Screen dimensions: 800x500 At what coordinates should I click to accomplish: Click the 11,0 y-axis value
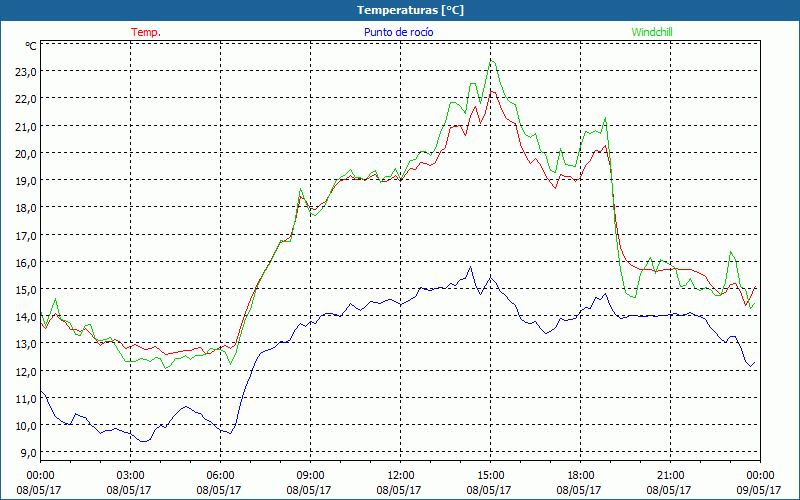26,398
